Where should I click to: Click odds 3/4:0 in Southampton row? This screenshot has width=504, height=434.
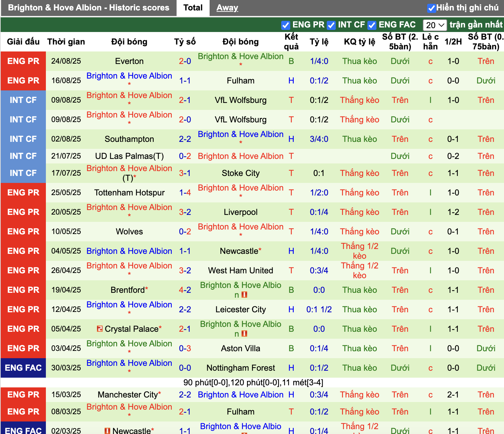[x=319, y=139]
